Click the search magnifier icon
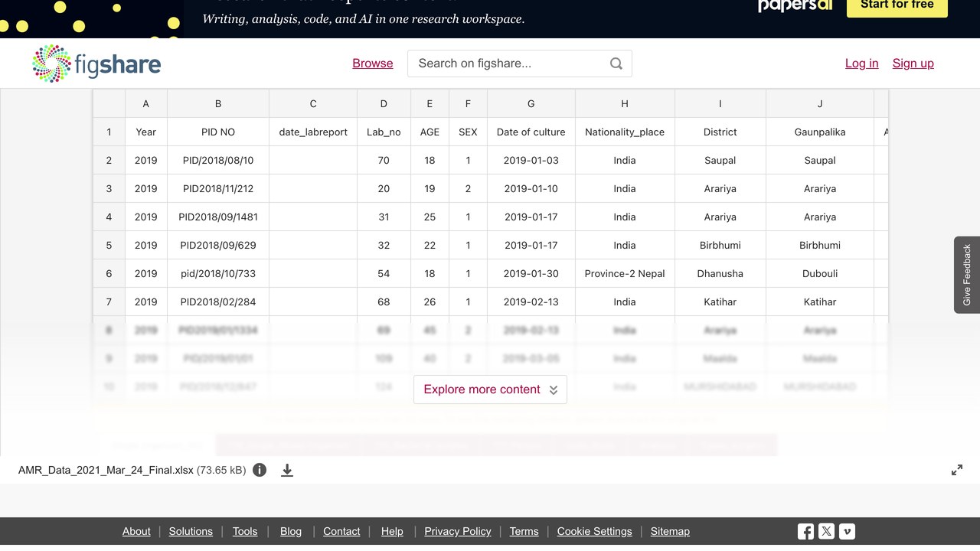 tap(616, 64)
